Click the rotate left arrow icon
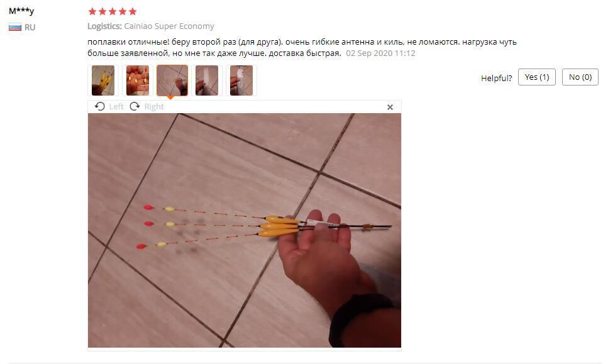 (x=99, y=106)
